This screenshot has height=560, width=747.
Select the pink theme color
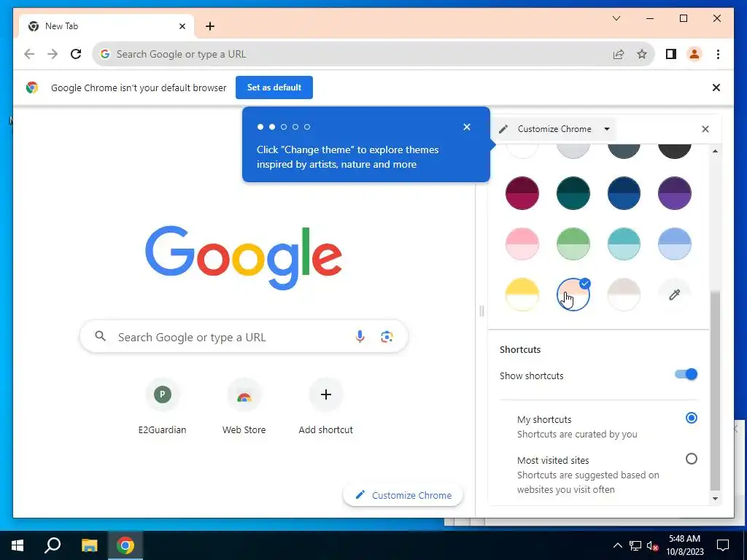pyautogui.click(x=522, y=244)
